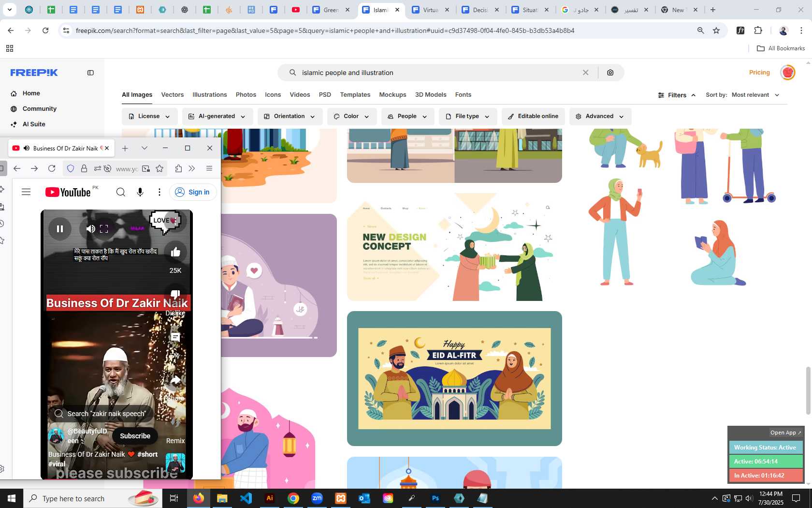
Task: Open a new Firefox tab
Action: (125, 148)
